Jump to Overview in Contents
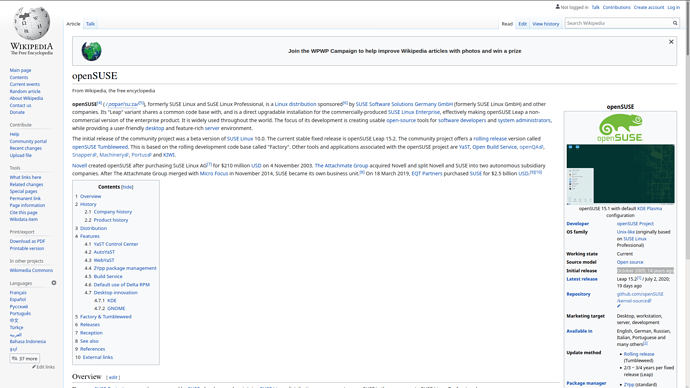Viewport: 690px width, 388px height. [x=90, y=196]
